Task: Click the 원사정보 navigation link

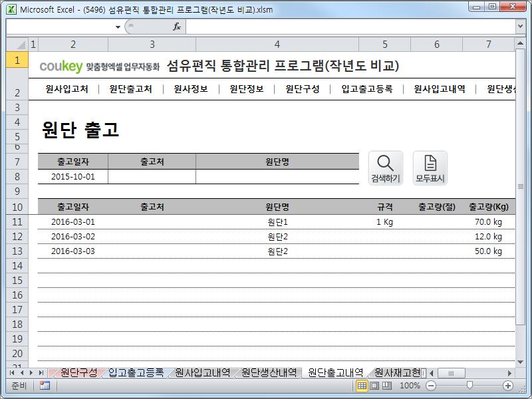Action: [191, 89]
